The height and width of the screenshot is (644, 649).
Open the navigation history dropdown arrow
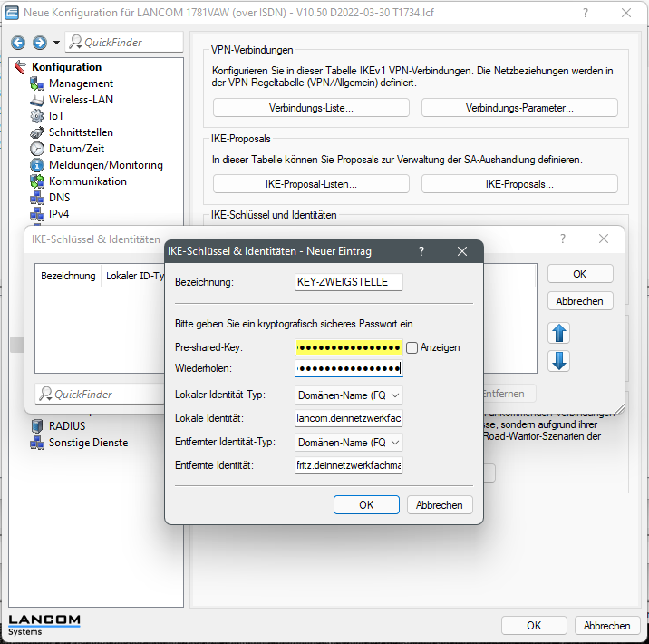(56, 43)
